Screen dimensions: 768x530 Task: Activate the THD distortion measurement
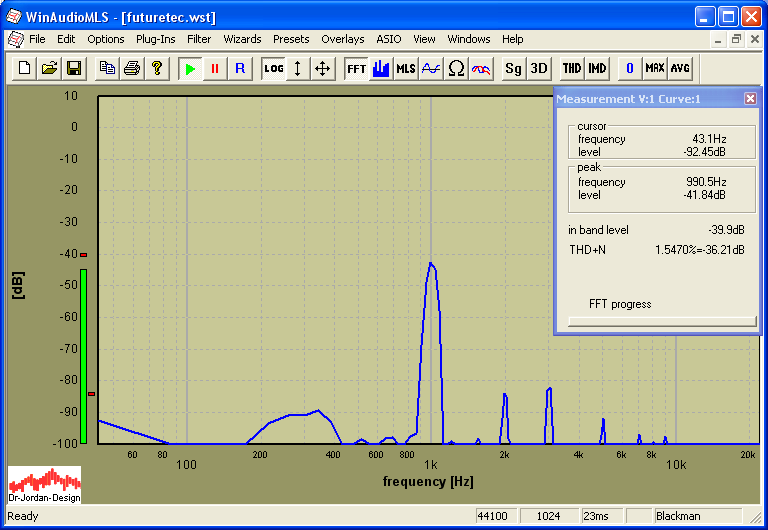pyautogui.click(x=571, y=68)
